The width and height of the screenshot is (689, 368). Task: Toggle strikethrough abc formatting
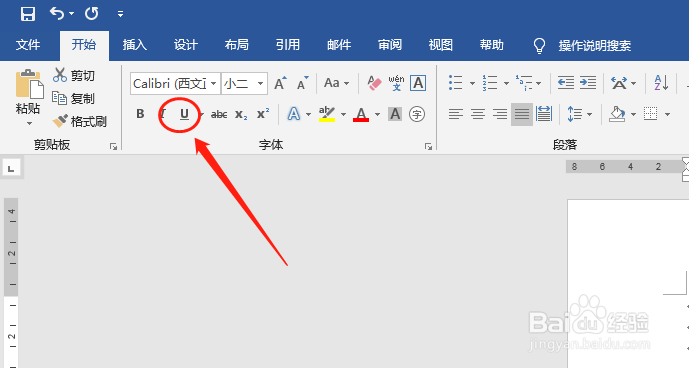click(219, 115)
